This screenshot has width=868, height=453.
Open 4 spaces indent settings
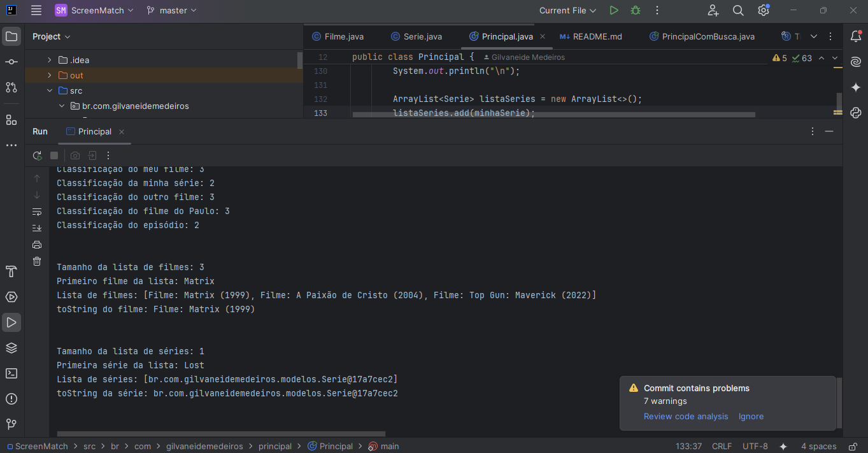[818, 446]
